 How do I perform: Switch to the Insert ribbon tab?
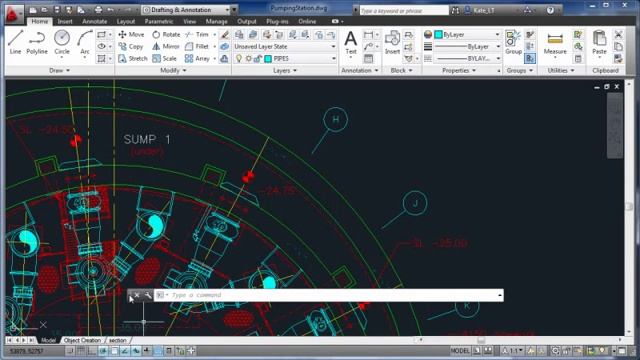tap(65, 21)
